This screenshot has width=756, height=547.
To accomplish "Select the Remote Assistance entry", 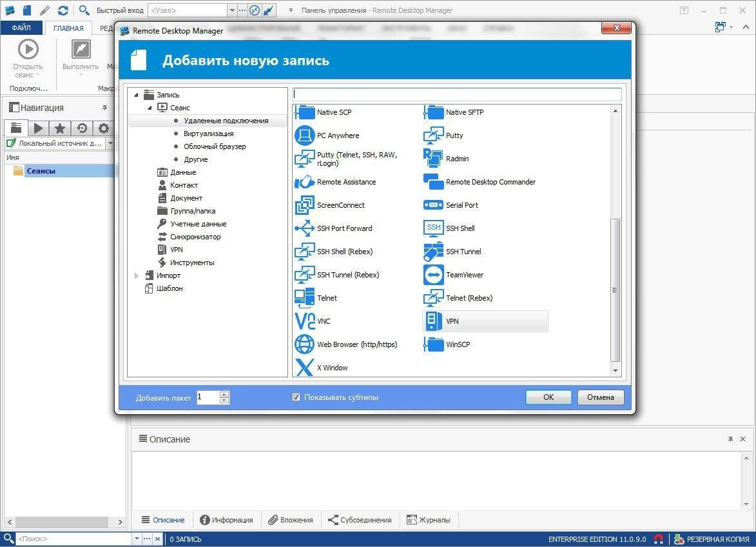I will click(x=335, y=182).
